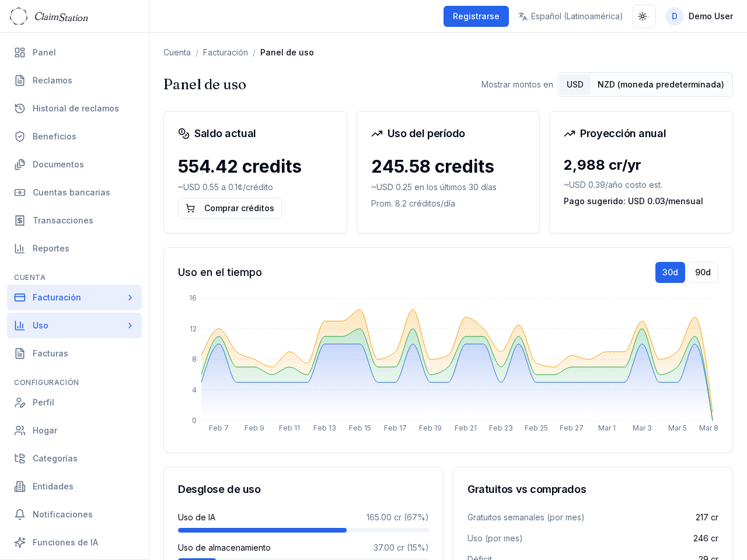
Task: Toggle the light/dark theme button
Action: (644, 16)
